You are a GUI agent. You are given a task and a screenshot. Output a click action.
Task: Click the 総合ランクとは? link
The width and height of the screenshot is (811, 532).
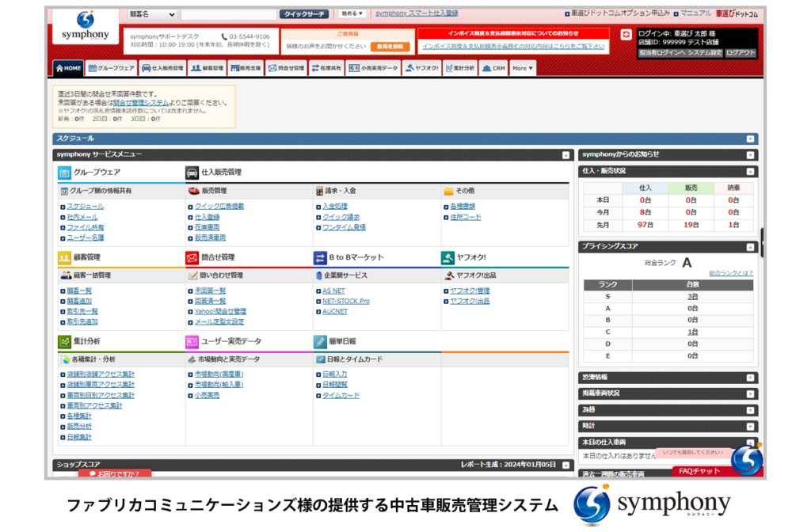(x=731, y=273)
